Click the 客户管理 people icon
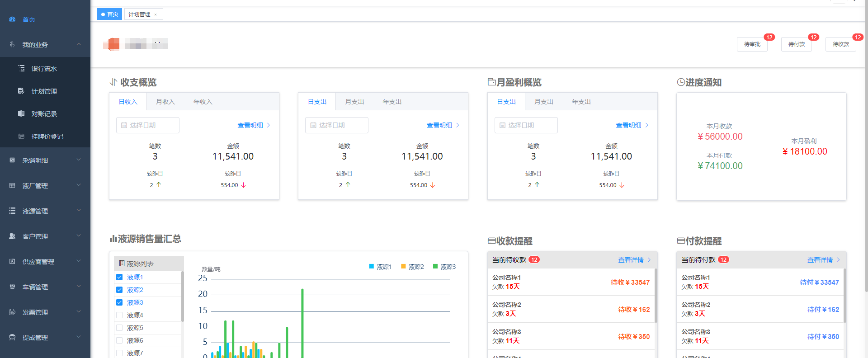The image size is (868, 358). point(12,236)
